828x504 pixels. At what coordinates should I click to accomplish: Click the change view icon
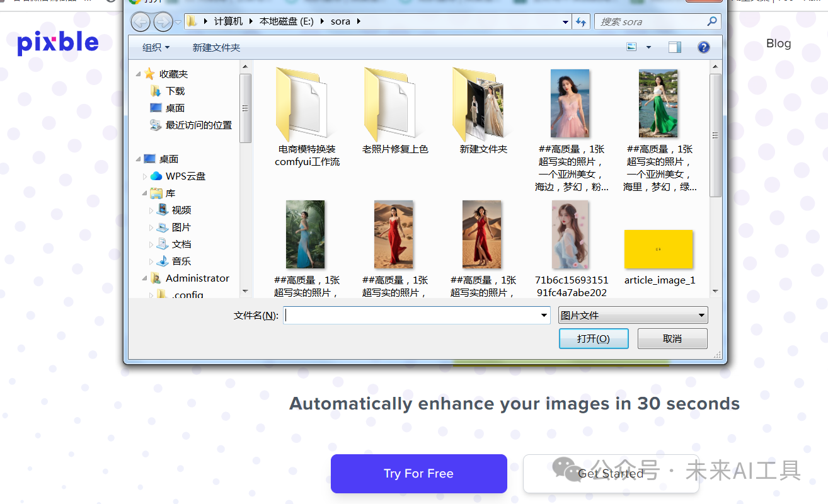(632, 47)
